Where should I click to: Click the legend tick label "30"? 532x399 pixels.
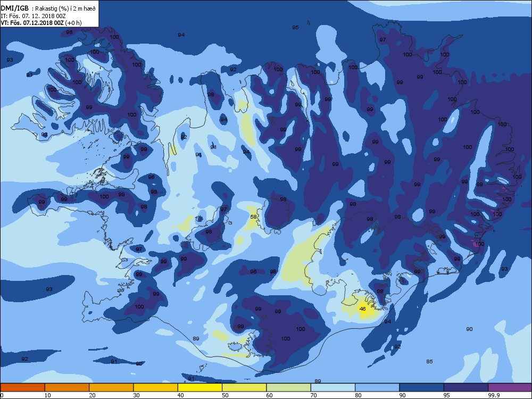[x=136, y=395]
